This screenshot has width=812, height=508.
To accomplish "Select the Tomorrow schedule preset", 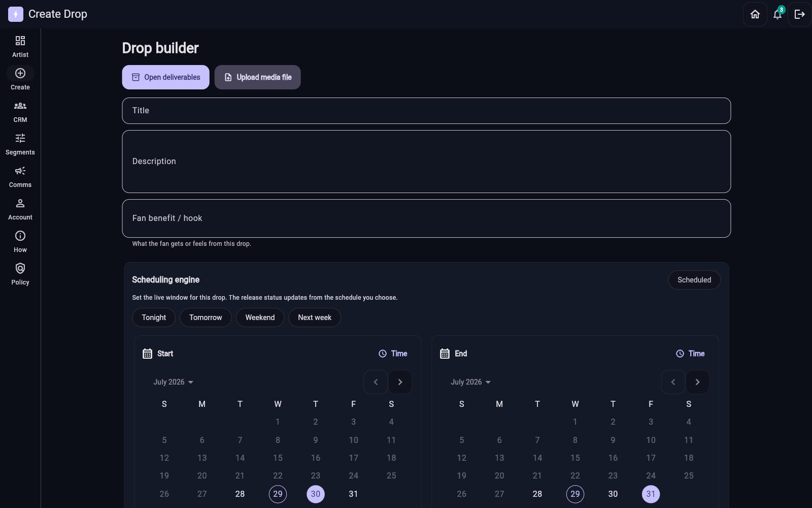I will [x=206, y=317].
